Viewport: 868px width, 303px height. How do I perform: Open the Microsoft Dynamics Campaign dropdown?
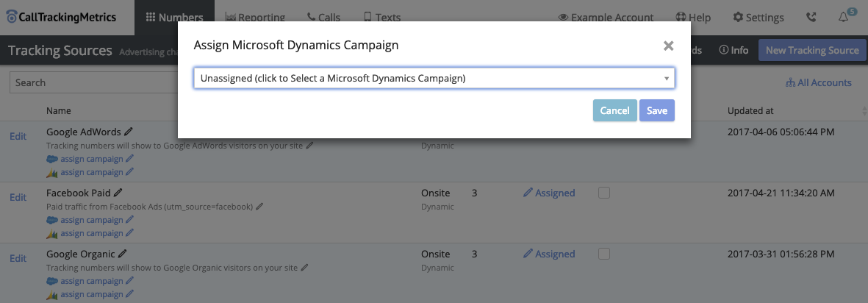coord(434,78)
